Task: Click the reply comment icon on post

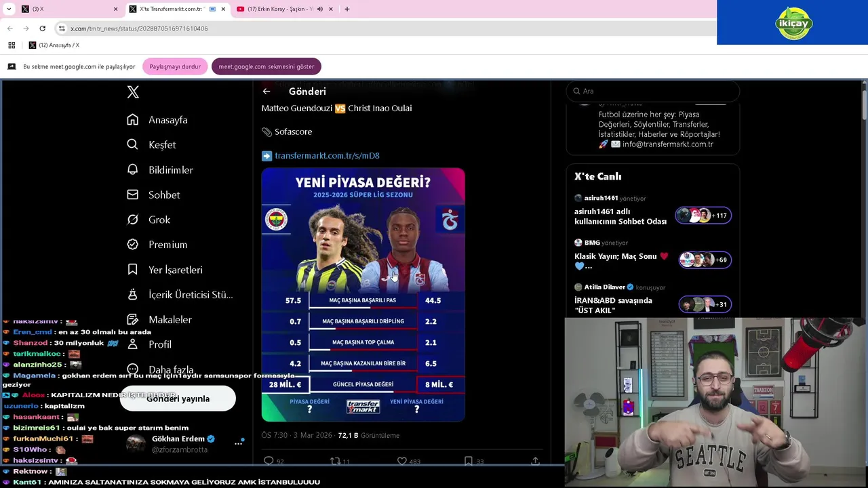Action: coord(269,461)
